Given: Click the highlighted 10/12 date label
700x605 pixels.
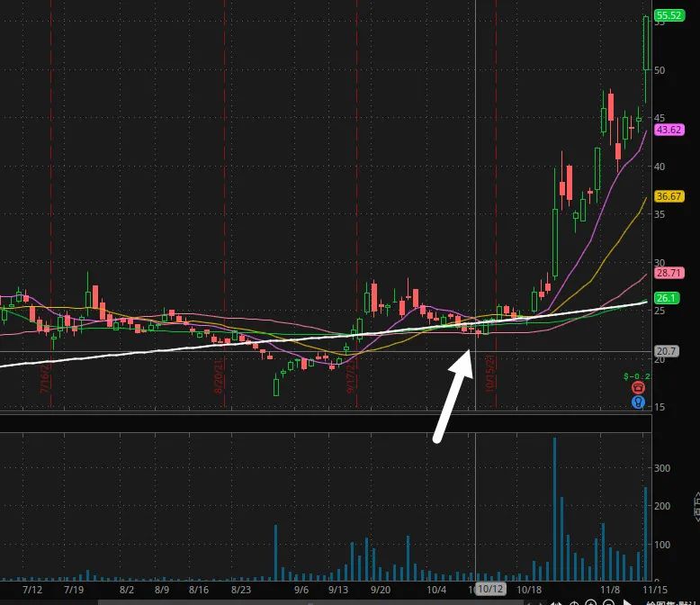Looking at the screenshot, I should 490,589.
